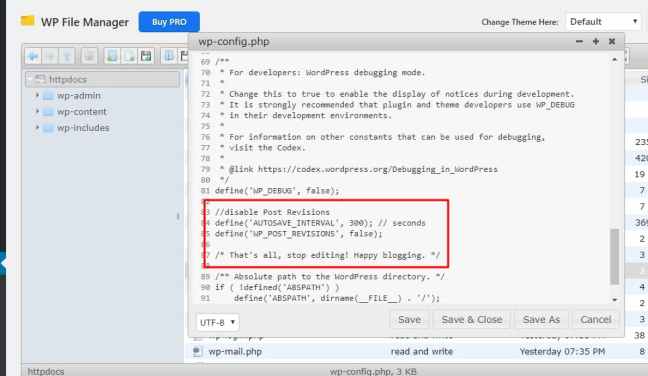Click in the //disable Post Revisions comment line
Image resolution: width=648 pixels, height=376 pixels.
272,212
